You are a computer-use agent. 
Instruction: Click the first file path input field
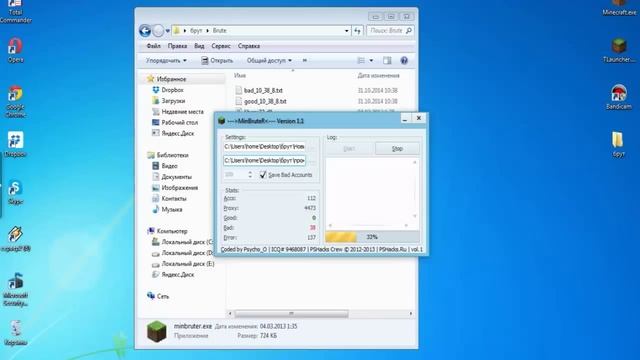pos(264,147)
